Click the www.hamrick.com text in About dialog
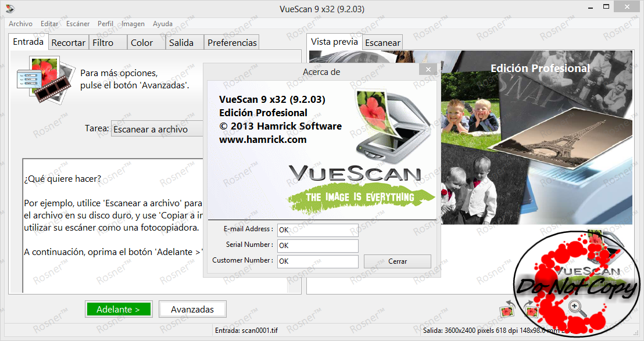 [x=263, y=139]
